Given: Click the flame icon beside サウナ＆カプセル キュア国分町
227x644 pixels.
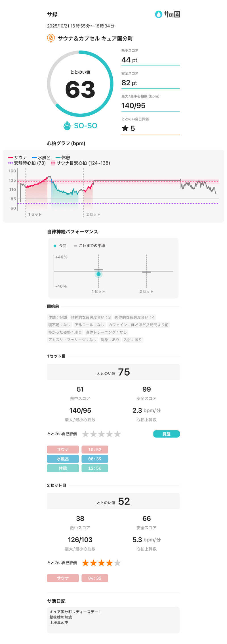Looking at the screenshot, I should (51, 38).
